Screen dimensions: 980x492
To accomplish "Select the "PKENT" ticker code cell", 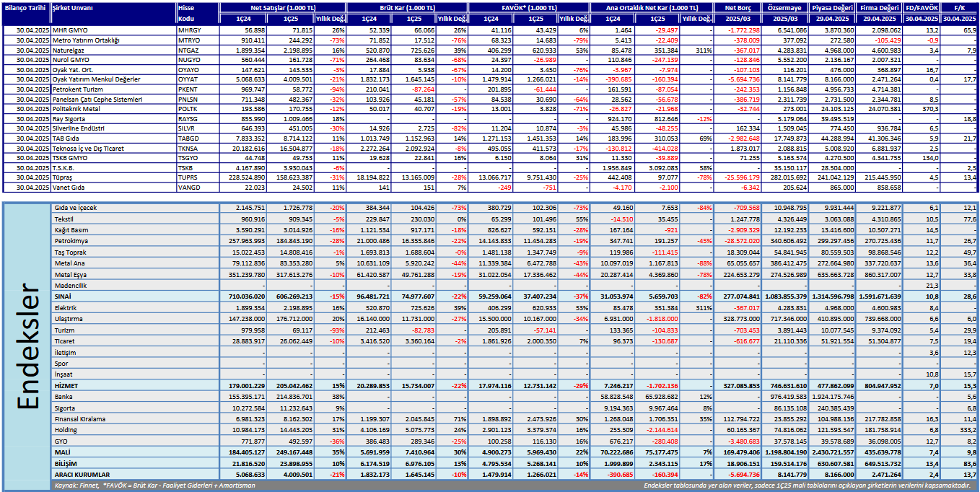I will click(x=187, y=89).
